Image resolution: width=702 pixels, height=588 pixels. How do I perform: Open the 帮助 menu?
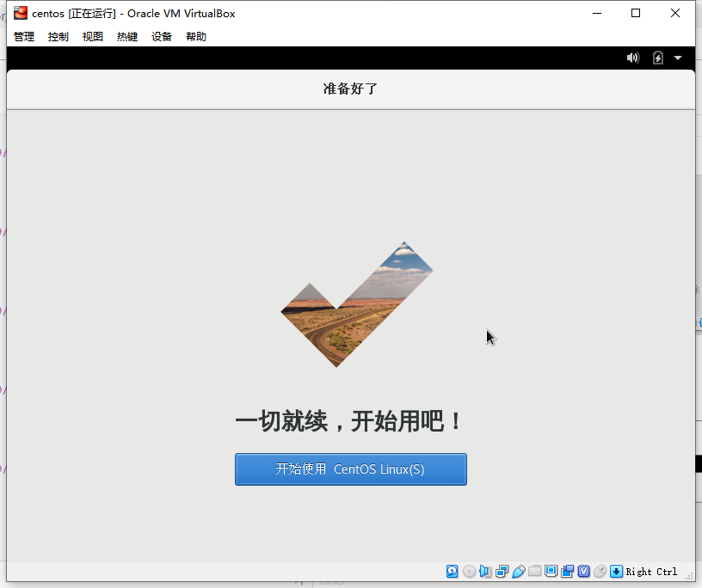196,37
